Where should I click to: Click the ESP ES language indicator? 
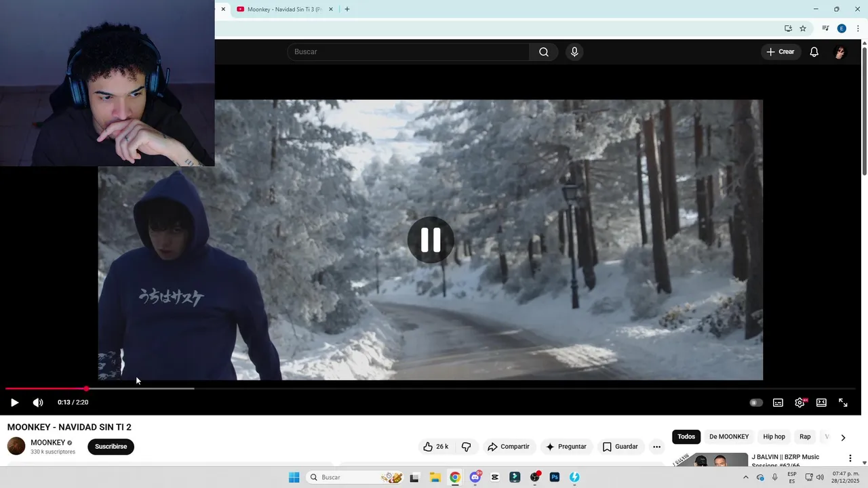coord(791,477)
